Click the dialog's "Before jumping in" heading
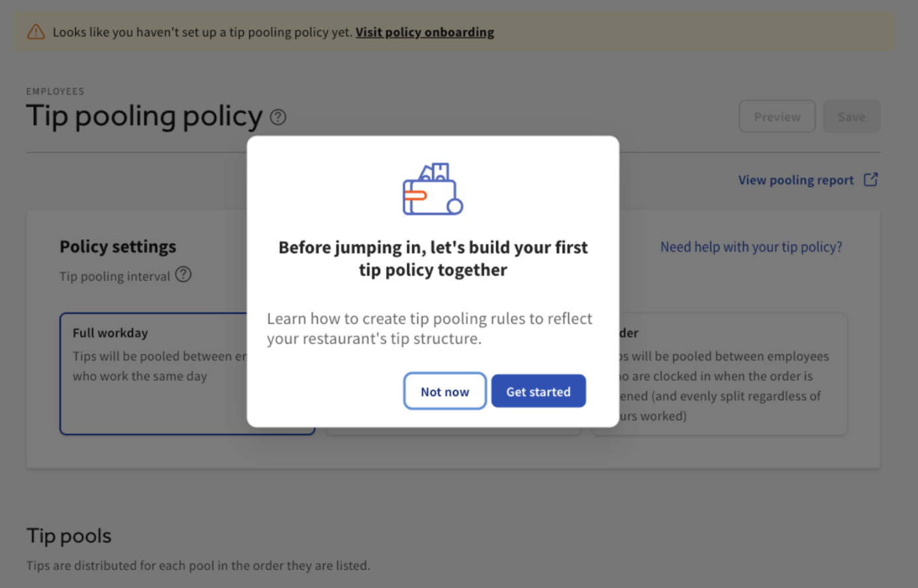The width and height of the screenshot is (918, 588). [433, 258]
